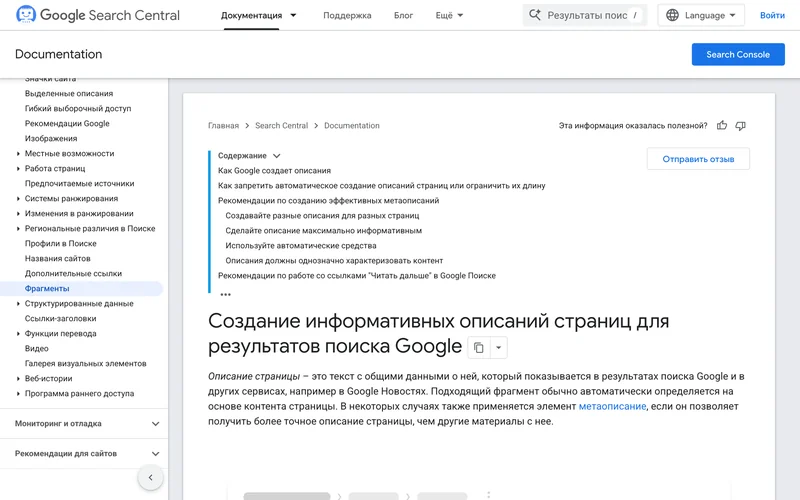The image size is (800, 500).
Task: Open the Поддержка tab
Action: pyautogui.click(x=347, y=15)
